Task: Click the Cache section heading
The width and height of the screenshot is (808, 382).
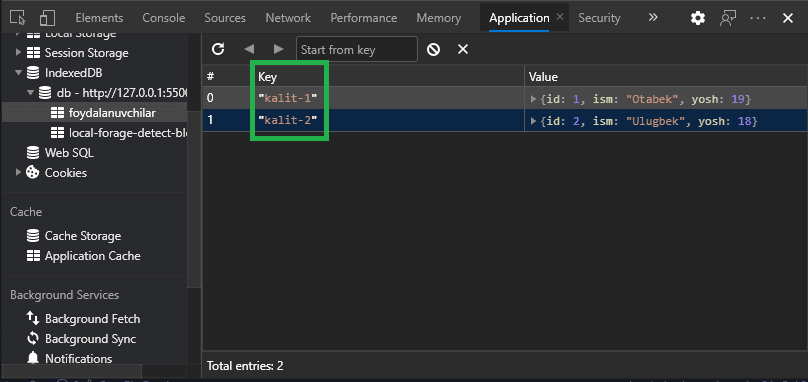Action: click(x=26, y=212)
